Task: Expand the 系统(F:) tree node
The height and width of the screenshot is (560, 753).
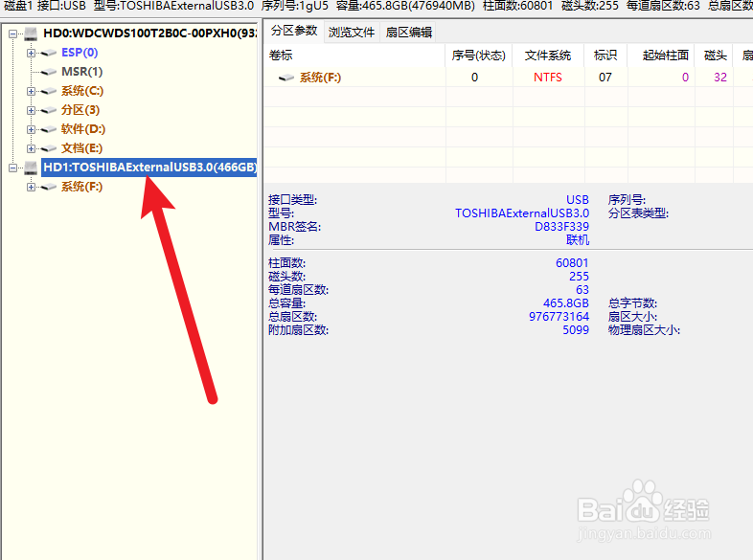Action: pyautogui.click(x=32, y=187)
